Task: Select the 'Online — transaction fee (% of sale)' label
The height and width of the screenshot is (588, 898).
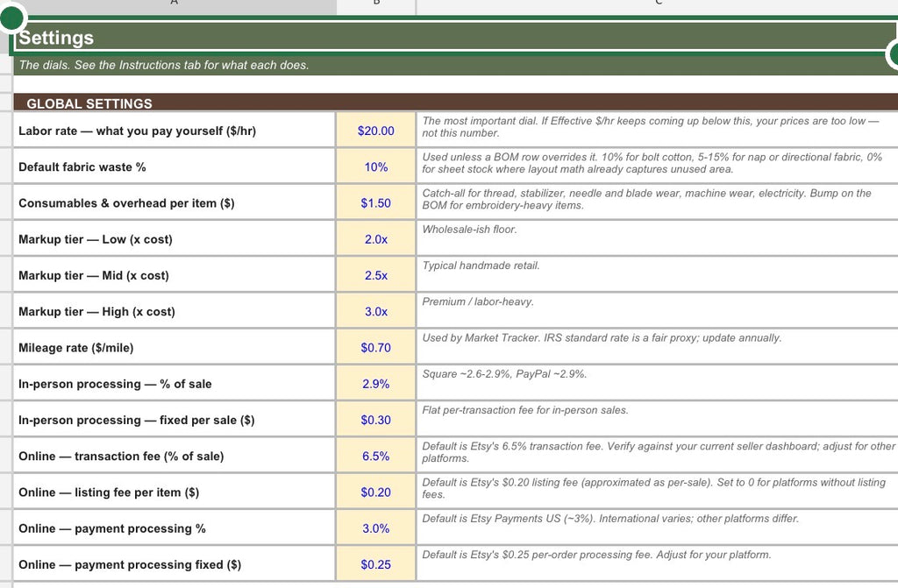Action: click(x=175, y=455)
